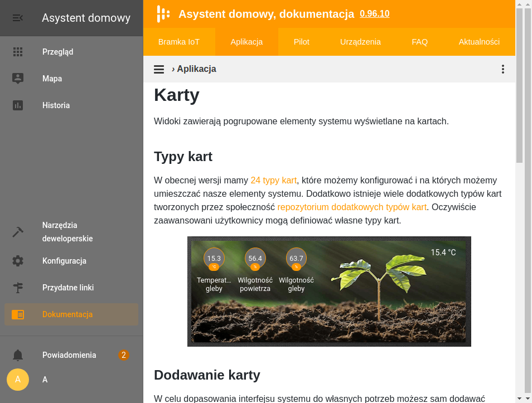Click the plant sensor card image
This screenshot has width=532, height=403.
329,292
